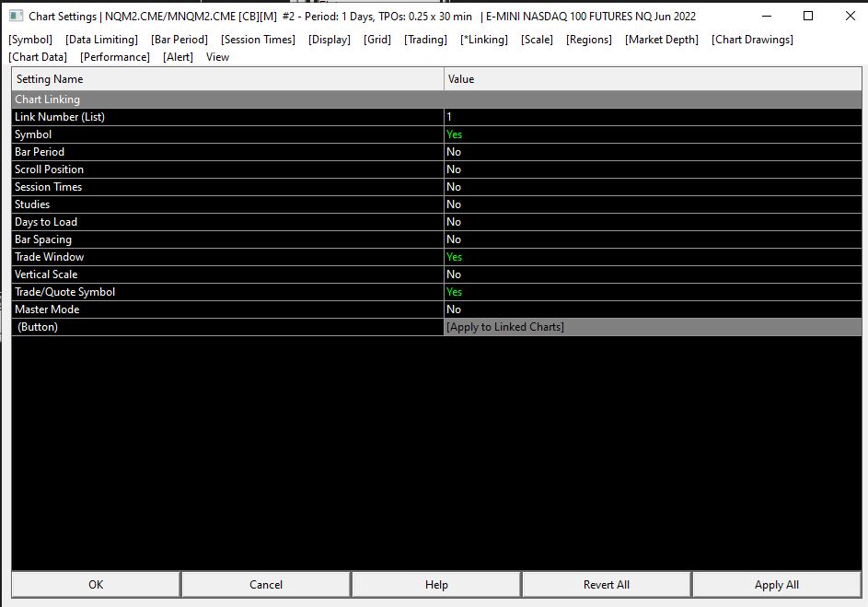This screenshot has height=607, width=868.
Task: Click the Revert All button
Action: pos(607,585)
